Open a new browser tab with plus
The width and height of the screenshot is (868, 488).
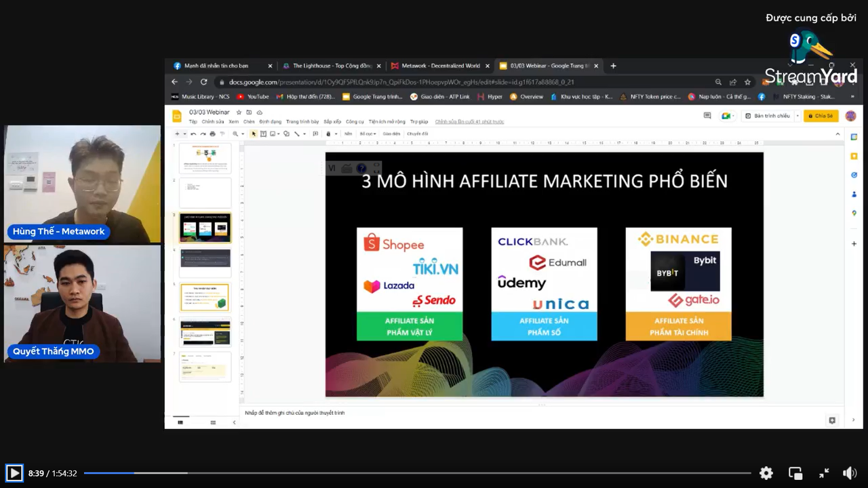pos(613,66)
